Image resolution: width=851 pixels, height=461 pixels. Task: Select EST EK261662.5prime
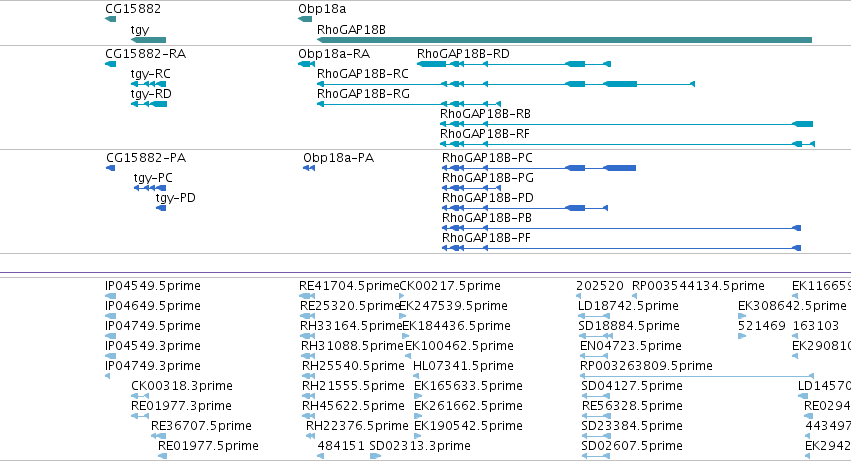pyautogui.click(x=468, y=406)
